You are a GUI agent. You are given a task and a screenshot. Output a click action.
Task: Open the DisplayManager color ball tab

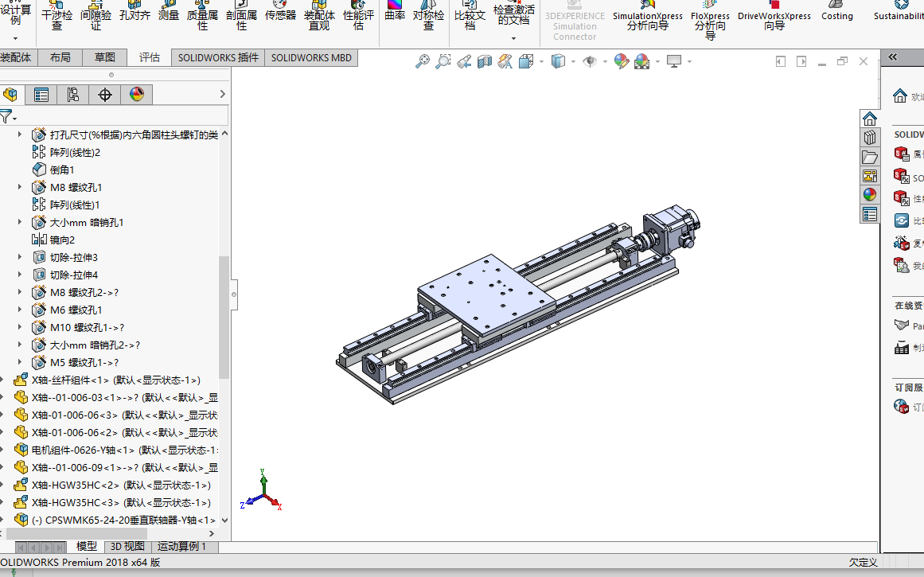click(x=137, y=94)
